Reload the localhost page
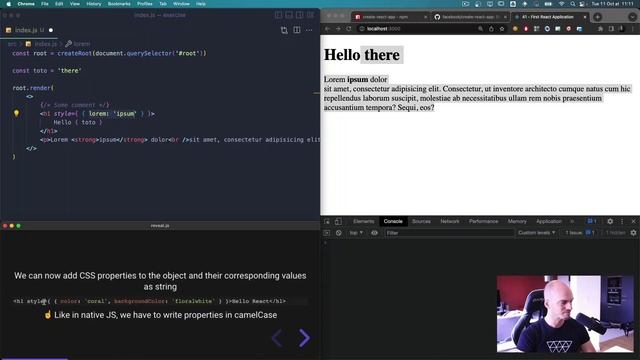 tap(349, 29)
